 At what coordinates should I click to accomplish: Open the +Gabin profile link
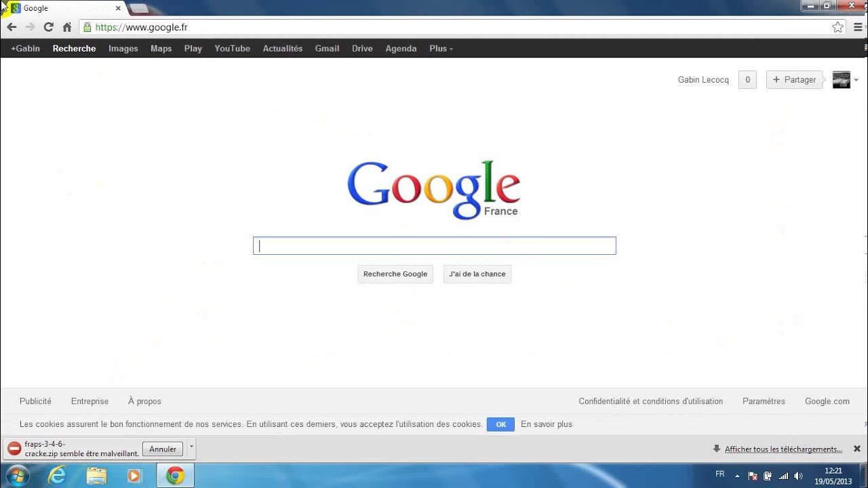[25, 48]
